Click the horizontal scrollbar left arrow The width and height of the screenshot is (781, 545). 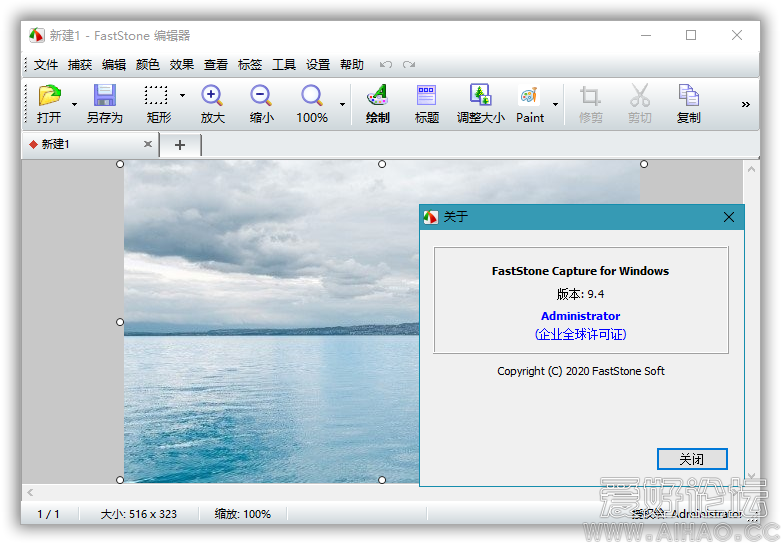(30, 492)
